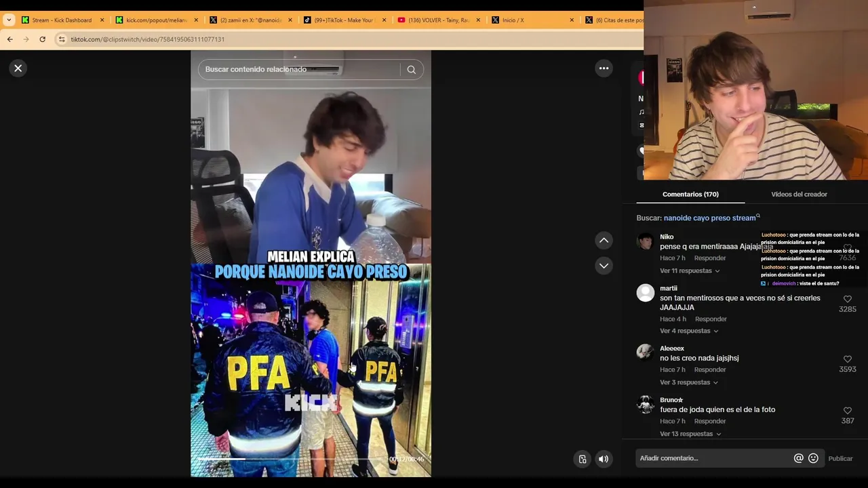Close the Inicio / X tab
868x488 pixels.
pyautogui.click(x=572, y=20)
